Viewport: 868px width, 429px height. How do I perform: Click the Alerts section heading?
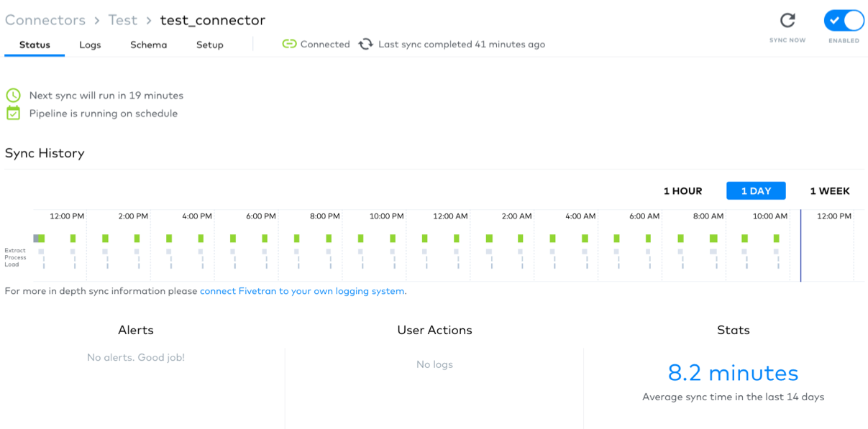[x=136, y=331]
